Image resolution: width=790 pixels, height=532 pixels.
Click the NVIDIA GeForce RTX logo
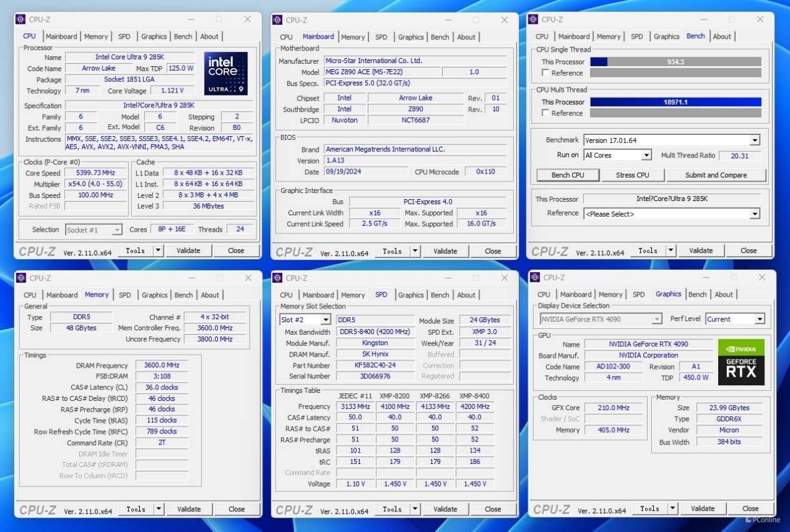pyautogui.click(x=741, y=362)
